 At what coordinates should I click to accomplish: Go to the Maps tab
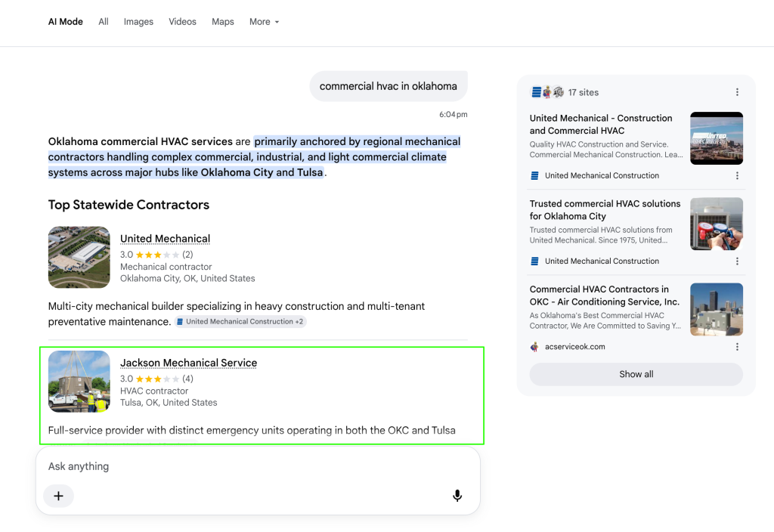point(223,22)
